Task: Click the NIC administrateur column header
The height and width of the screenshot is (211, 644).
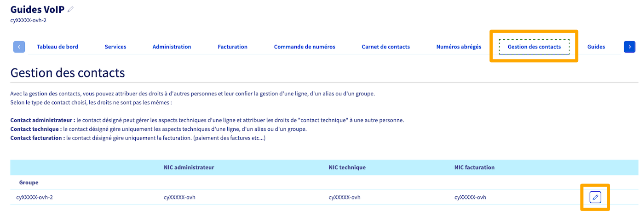Action: pyautogui.click(x=189, y=167)
